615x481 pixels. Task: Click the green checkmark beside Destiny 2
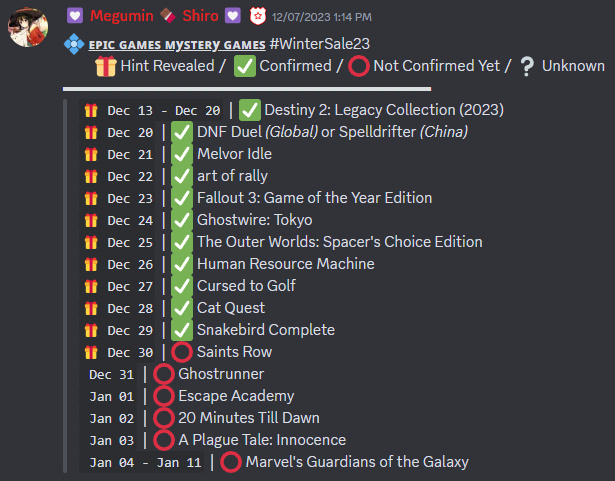250,110
